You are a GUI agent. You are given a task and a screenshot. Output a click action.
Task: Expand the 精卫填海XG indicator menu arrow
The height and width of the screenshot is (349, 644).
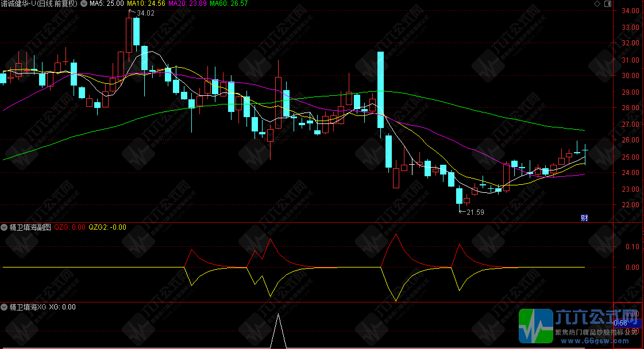point(4,307)
